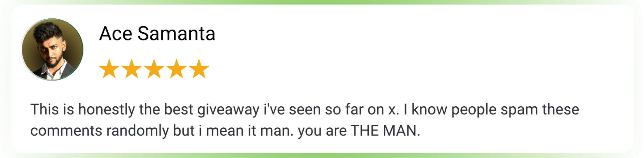This screenshot has height=158, width=644.
Task: Click the word "randomly" in the review
Action: pyautogui.click(x=137, y=131)
